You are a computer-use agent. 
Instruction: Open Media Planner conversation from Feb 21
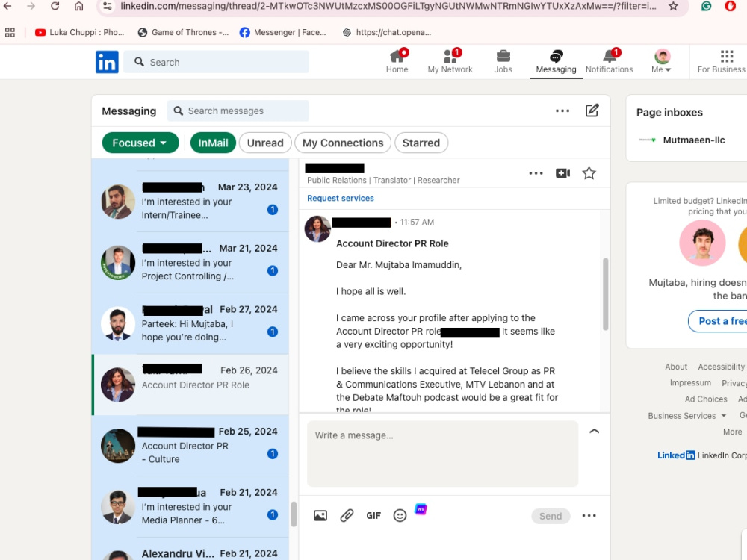(190, 506)
